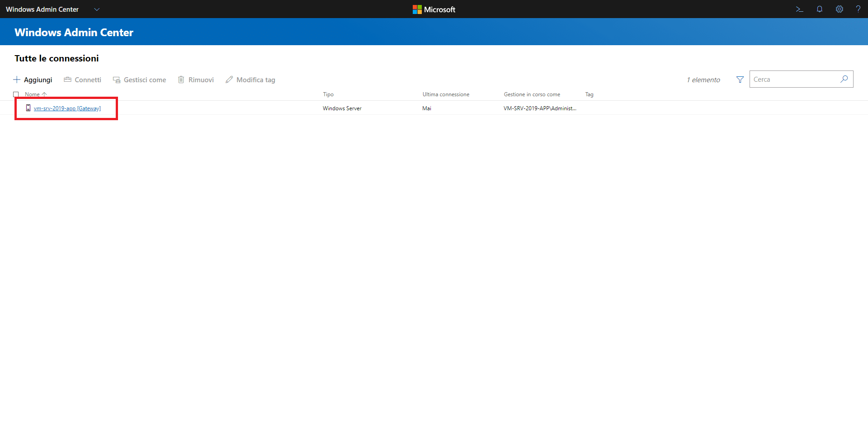The height and width of the screenshot is (436, 868).
Task: Sort by the Tag column header
Action: [589, 94]
